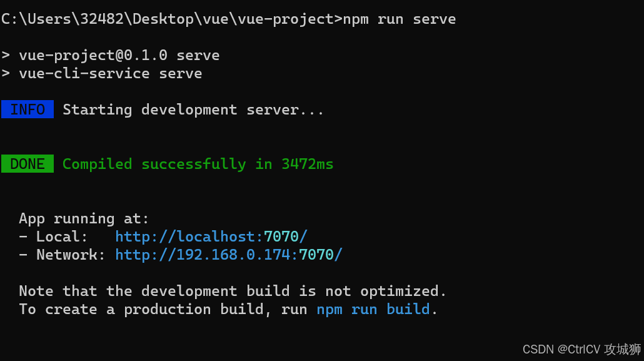Image resolution: width=644 pixels, height=361 pixels.
Task: Click the 'npm run serve' command text
Action: click(399, 19)
